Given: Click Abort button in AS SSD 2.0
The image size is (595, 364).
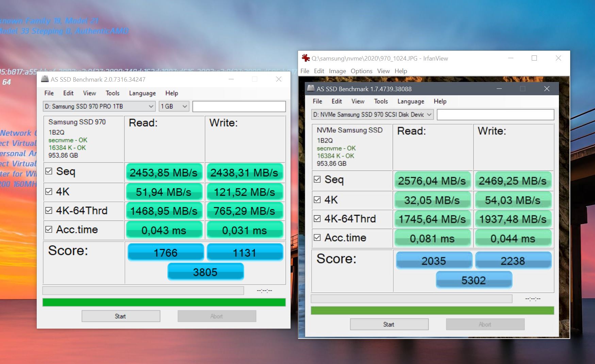Looking at the screenshot, I should 217,316.
